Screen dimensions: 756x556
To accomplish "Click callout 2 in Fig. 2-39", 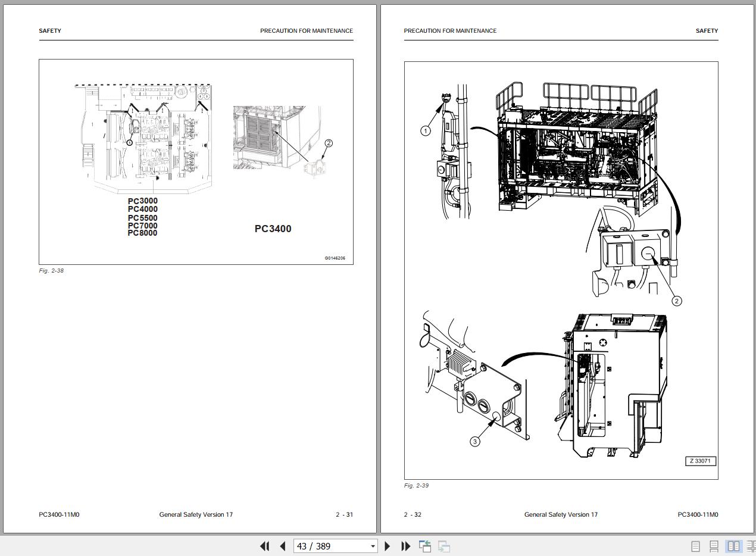I will [x=677, y=301].
